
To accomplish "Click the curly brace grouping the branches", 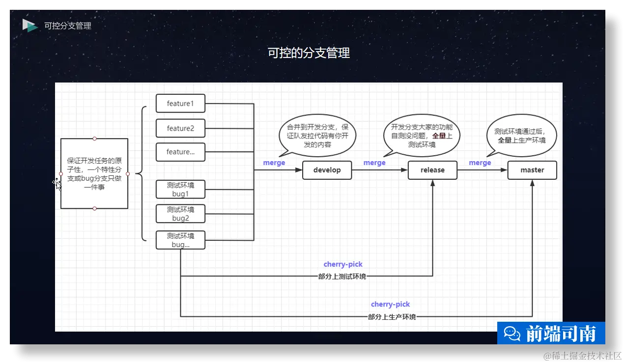I will point(141,174).
